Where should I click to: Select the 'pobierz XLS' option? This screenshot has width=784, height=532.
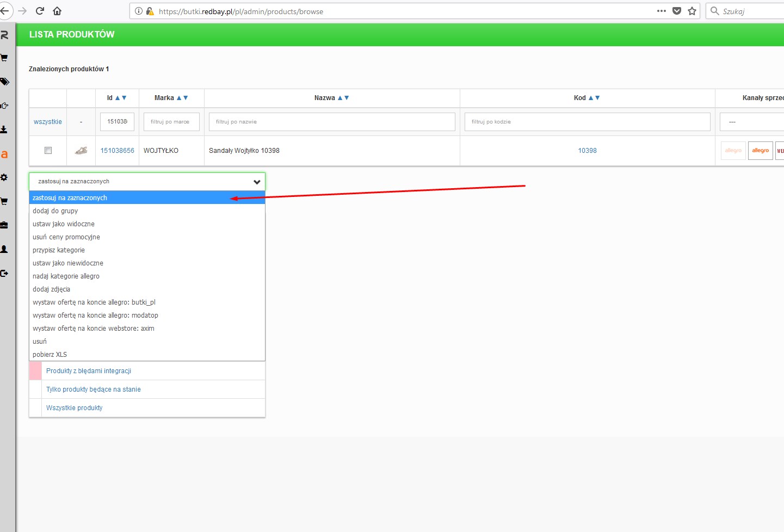tap(50, 355)
